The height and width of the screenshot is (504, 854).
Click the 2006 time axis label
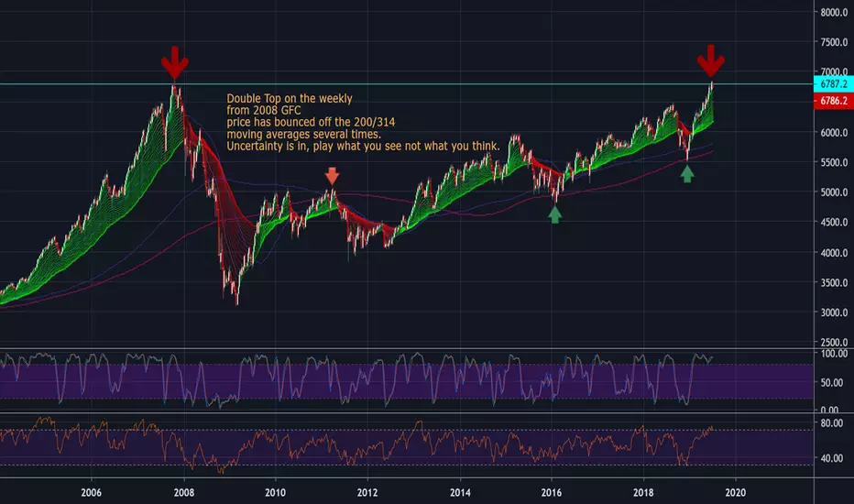tap(91, 493)
